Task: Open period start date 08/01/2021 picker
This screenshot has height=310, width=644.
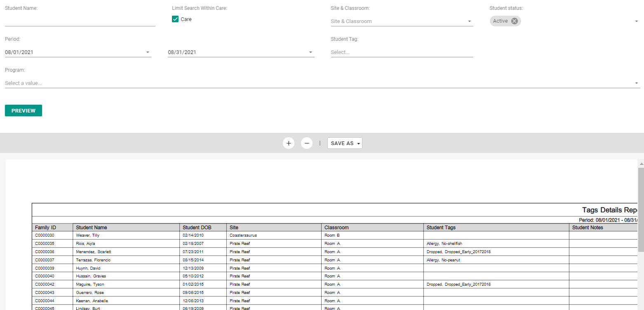Action: (x=78, y=52)
